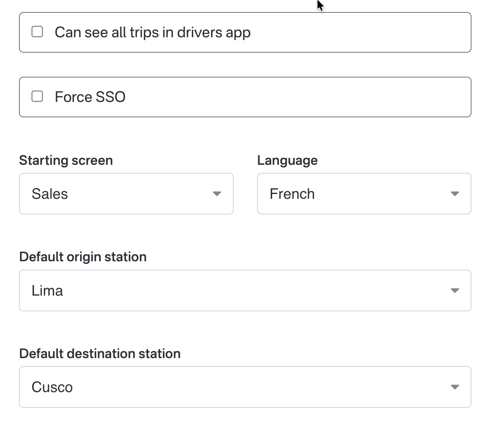This screenshot has height=437, width=504.
Task: Open the Starting screen dropdown showing Sales
Action: 126,194
